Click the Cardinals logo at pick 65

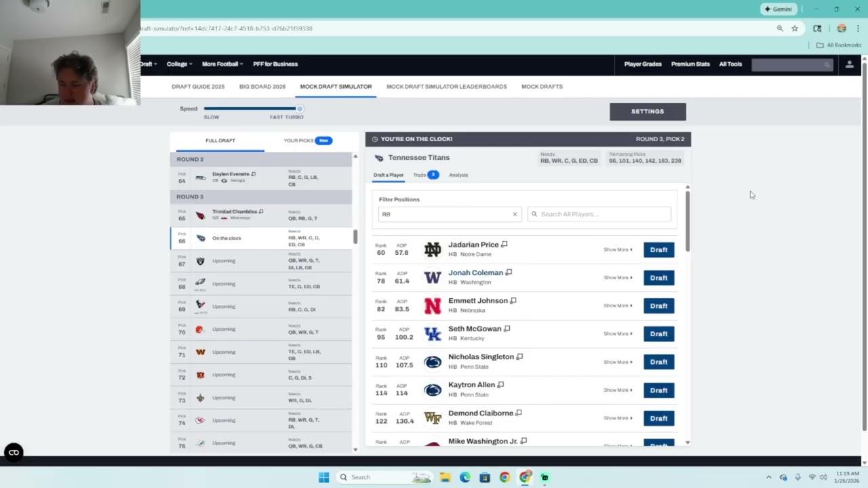coord(200,216)
